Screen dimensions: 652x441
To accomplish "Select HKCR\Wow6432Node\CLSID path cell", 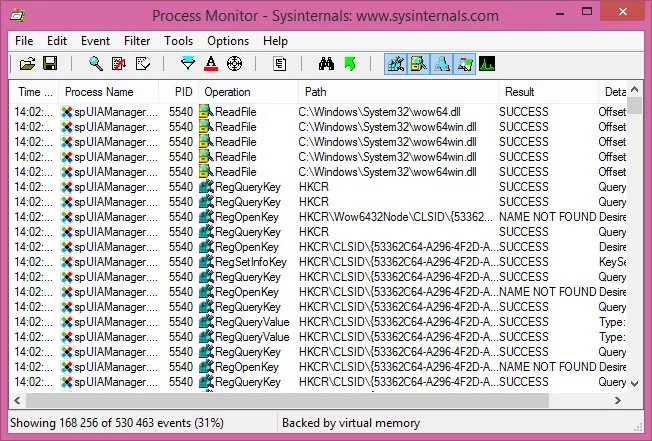I will tap(395, 217).
